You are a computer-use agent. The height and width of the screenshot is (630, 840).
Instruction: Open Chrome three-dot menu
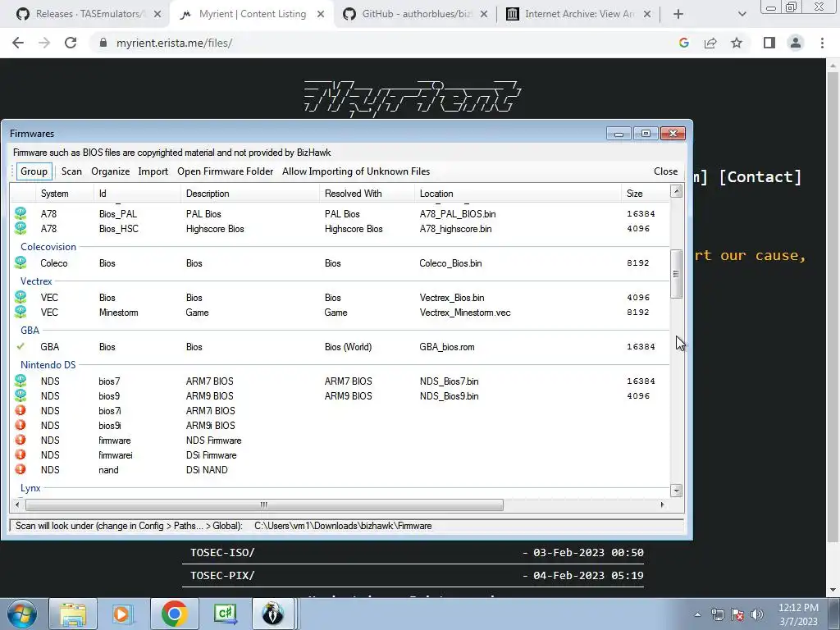(822, 43)
